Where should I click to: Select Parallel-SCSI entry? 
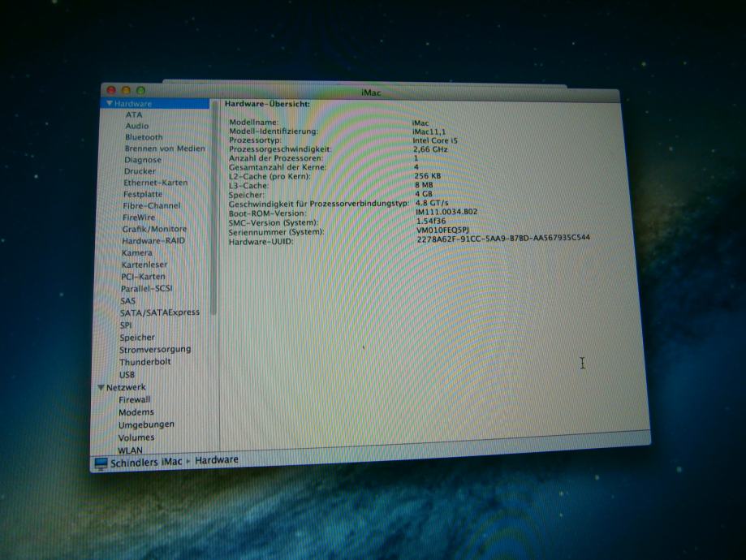147,288
